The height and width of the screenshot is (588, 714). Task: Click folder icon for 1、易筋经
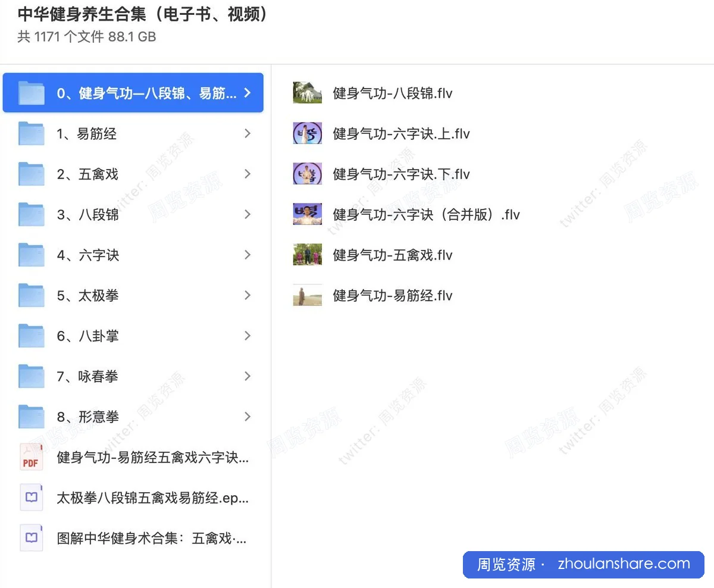[32, 134]
